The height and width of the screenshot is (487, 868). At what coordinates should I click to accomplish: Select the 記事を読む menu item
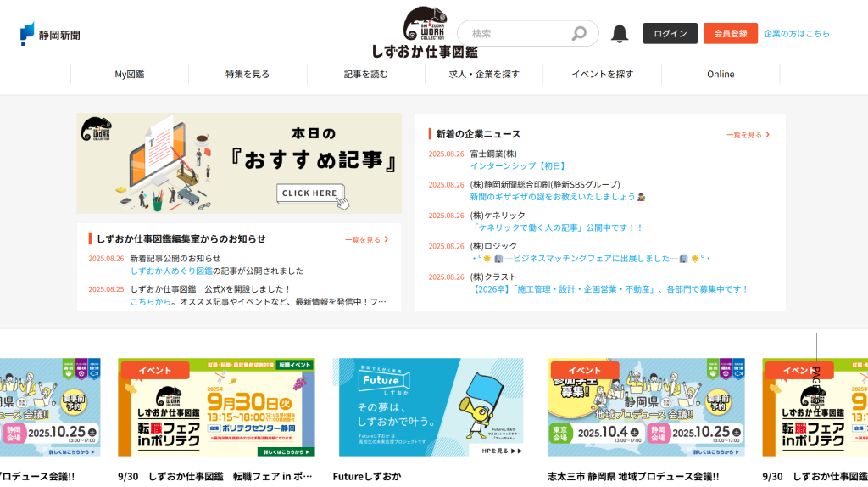tap(366, 74)
